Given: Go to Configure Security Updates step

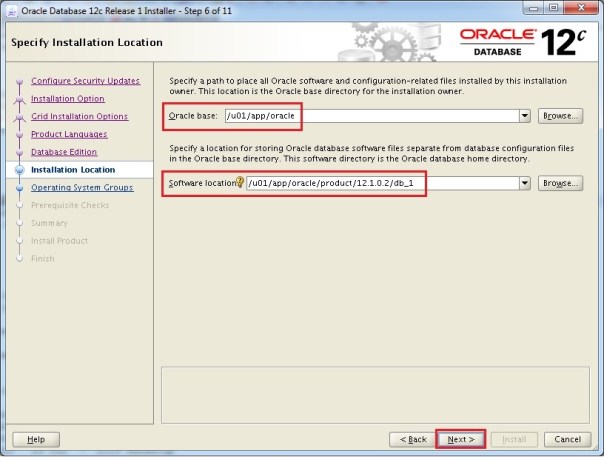Looking at the screenshot, I should (x=85, y=81).
